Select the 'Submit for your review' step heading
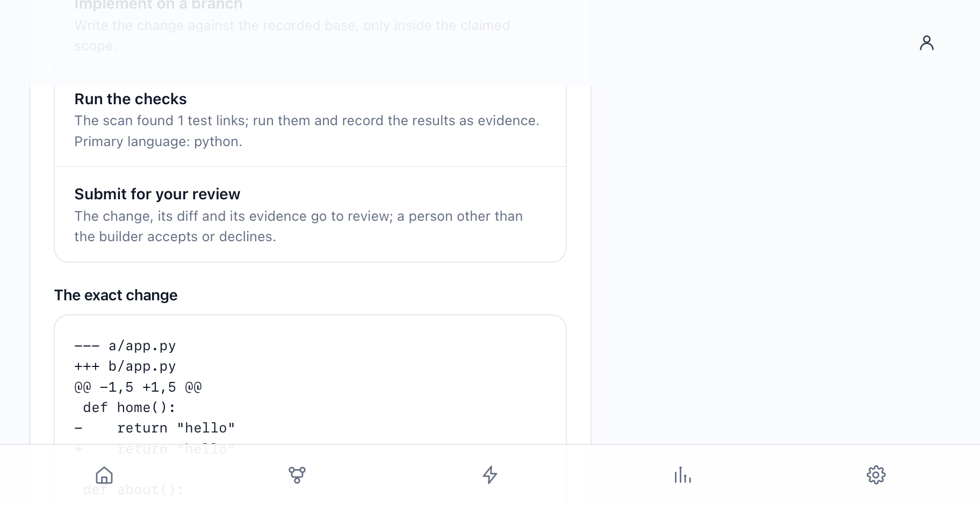Screen dimensions: 980x505 (157, 194)
